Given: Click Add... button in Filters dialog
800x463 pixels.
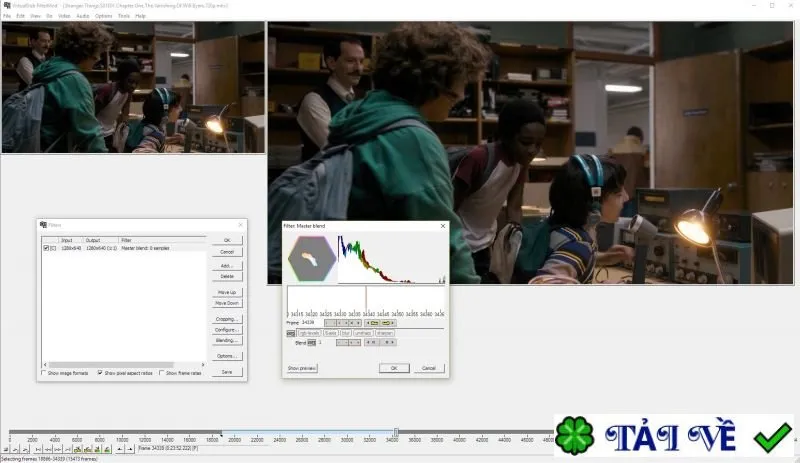Looking at the screenshot, I should tap(227, 265).
